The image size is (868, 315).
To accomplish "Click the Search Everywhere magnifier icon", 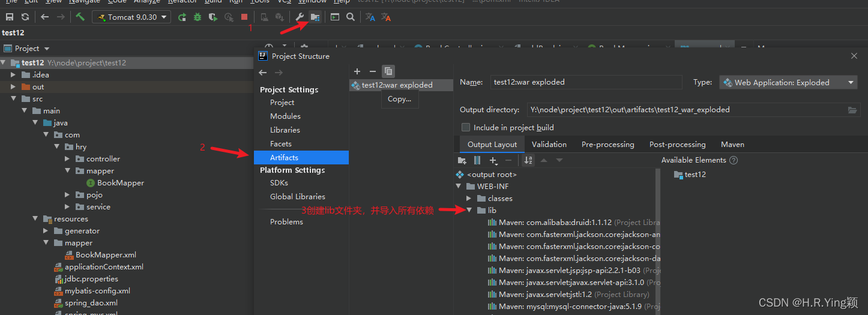I will pos(350,17).
